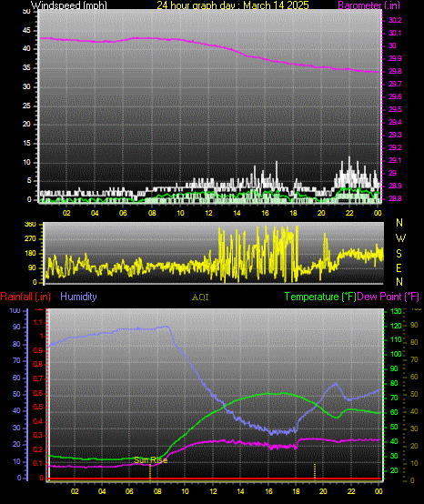Click the '1.1' rainfall axis value
Screen dimensions: 424x504
pos(38,322)
